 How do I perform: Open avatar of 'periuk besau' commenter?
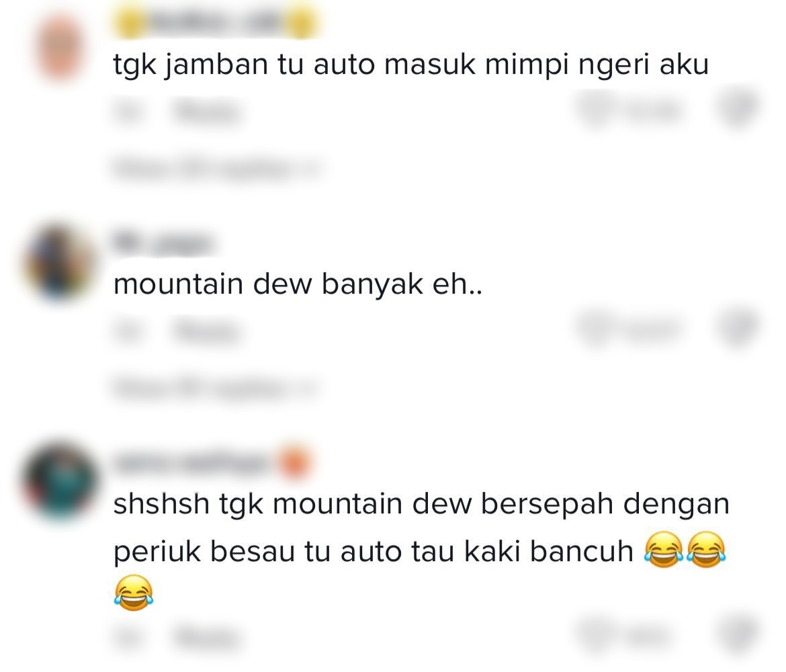(x=60, y=482)
